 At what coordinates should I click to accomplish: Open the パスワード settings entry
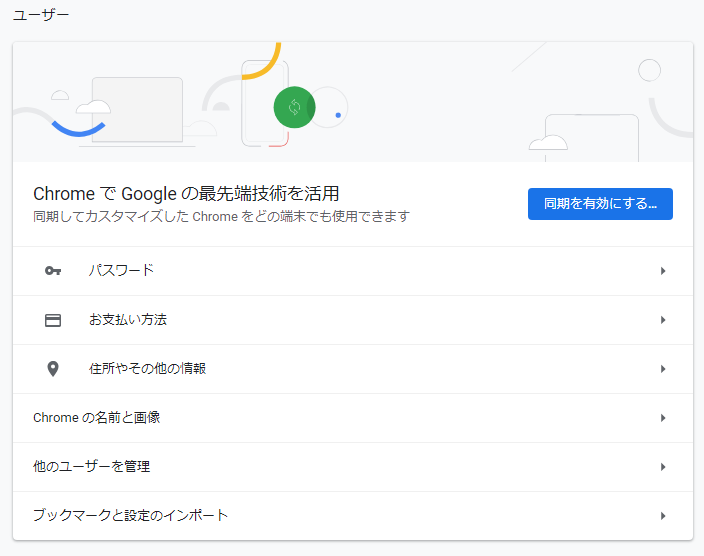point(353,271)
